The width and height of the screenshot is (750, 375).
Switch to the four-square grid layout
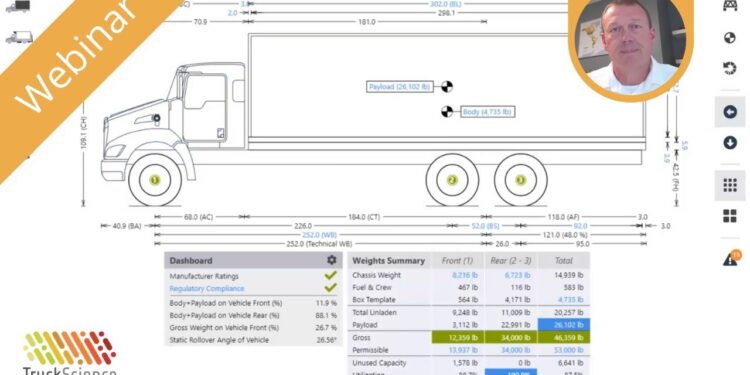click(x=730, y=216)
